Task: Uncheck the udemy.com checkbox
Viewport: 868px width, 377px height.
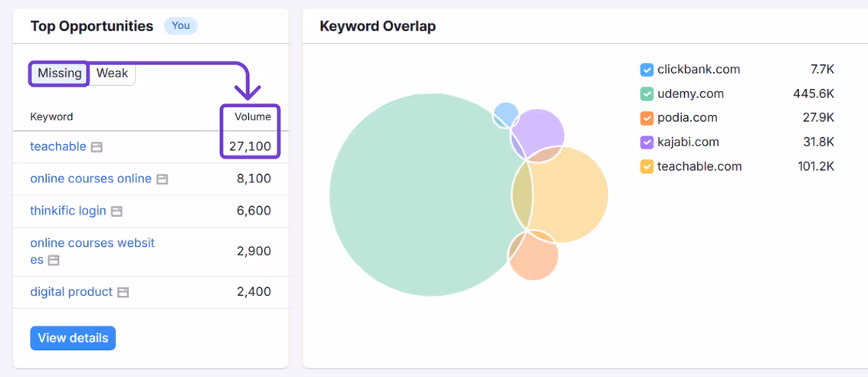Action: (x=647, y=94)
